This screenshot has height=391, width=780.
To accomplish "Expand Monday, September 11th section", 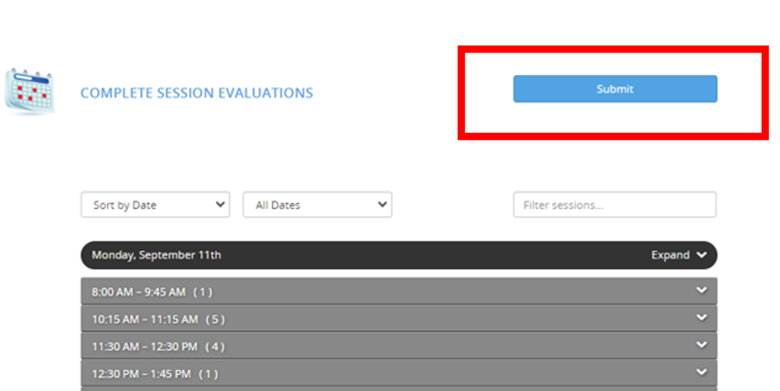I will (x=399, y=255).
